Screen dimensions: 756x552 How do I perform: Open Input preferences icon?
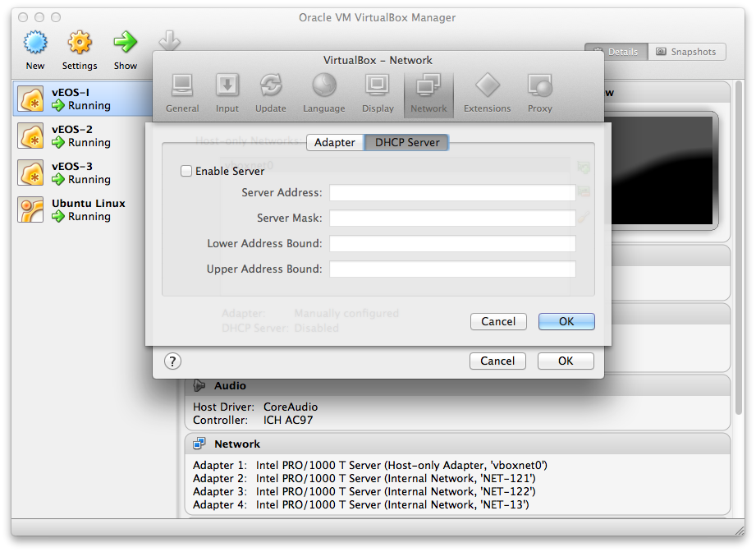[x=227, y=86]
